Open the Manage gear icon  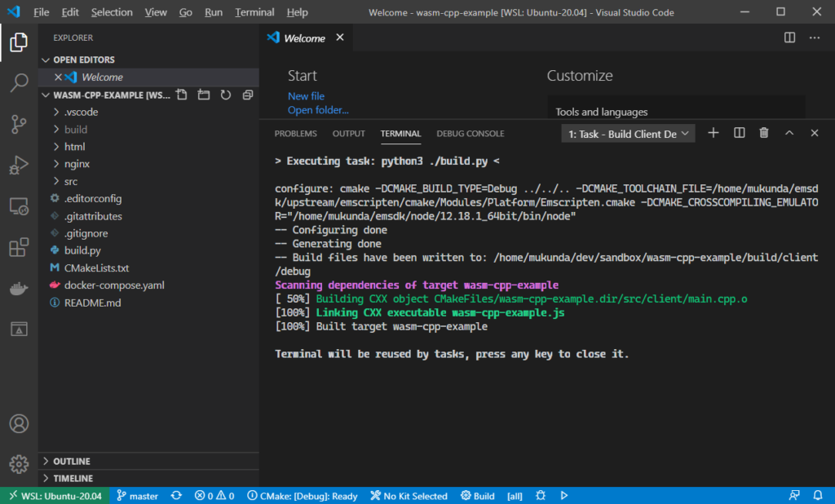tap(19, 464)
